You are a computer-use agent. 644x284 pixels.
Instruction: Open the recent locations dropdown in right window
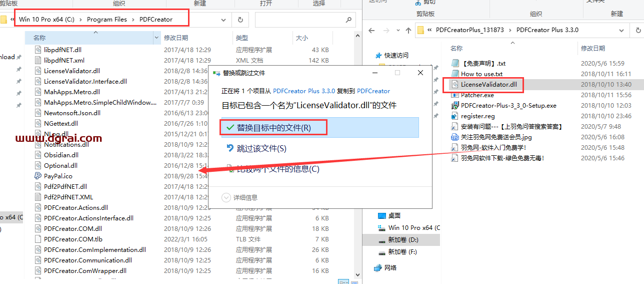[x=398, y=31]
